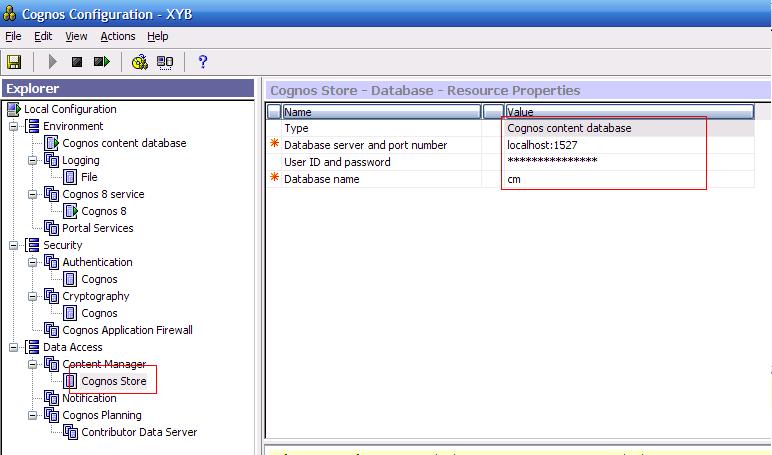Select the Notification tree label
Screen dimensions: 772x455
[89, 398]
